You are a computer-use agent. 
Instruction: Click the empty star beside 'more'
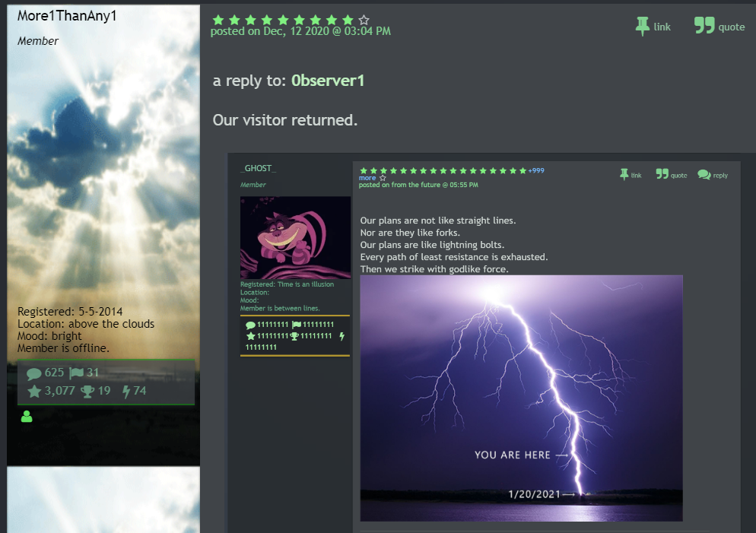383,178
